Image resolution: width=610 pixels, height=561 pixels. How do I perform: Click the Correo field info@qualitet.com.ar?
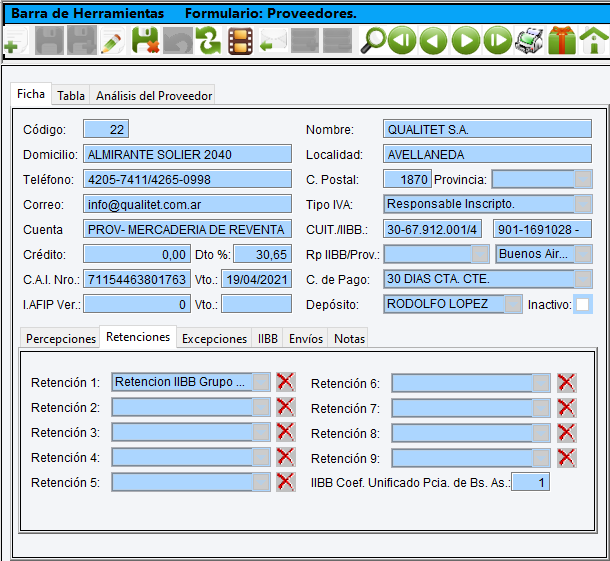[x=188, y=204]
